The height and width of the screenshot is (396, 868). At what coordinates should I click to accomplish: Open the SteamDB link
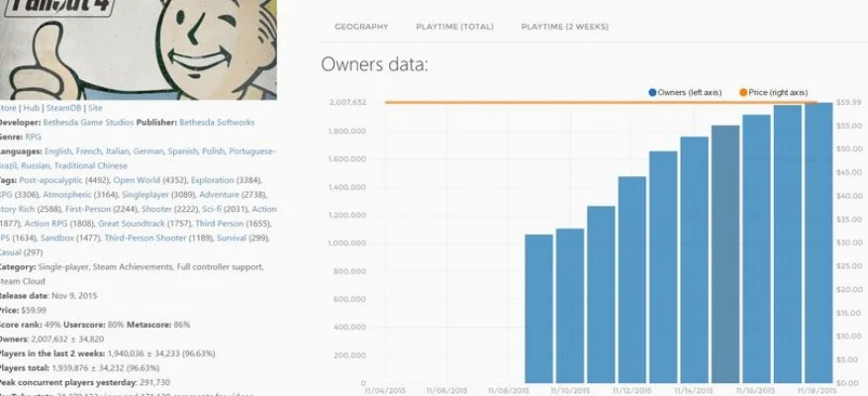63,108
